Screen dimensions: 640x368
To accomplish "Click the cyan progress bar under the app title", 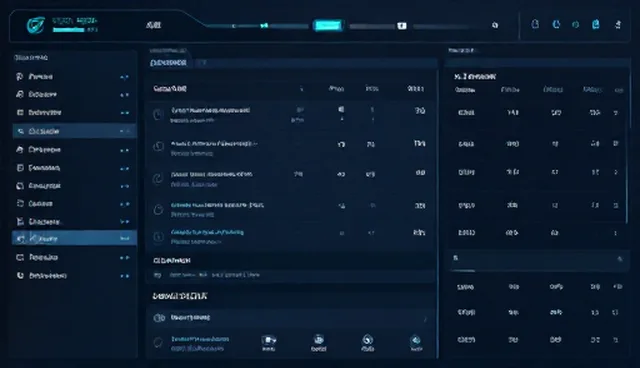I will point(69,30).
